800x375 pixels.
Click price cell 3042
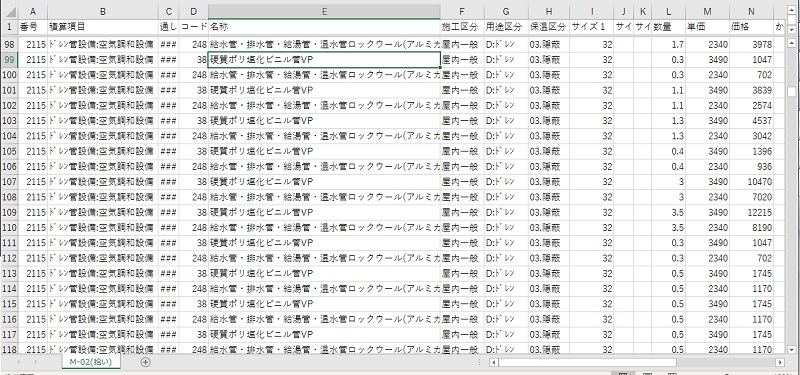(752, 136)
